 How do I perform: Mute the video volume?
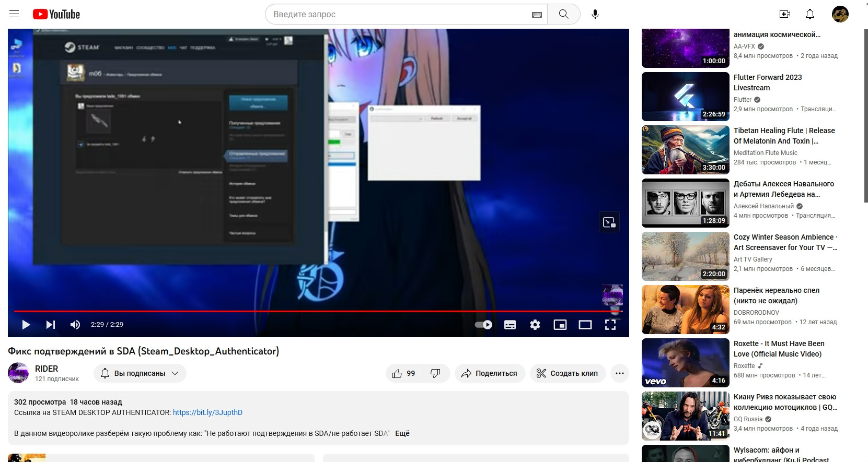[75, 325]
